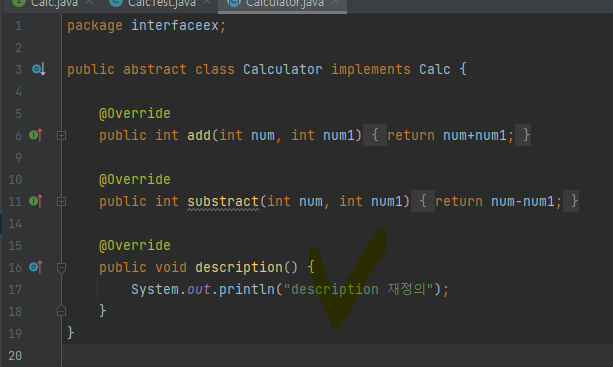
Task: Click line number 1 in the gutter
Action: (x=18, y=26)
